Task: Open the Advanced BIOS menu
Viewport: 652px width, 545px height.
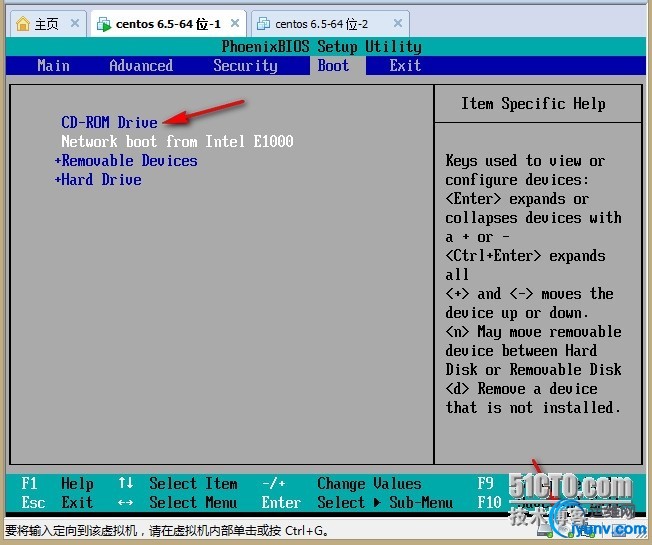Action: coord(141,66)
